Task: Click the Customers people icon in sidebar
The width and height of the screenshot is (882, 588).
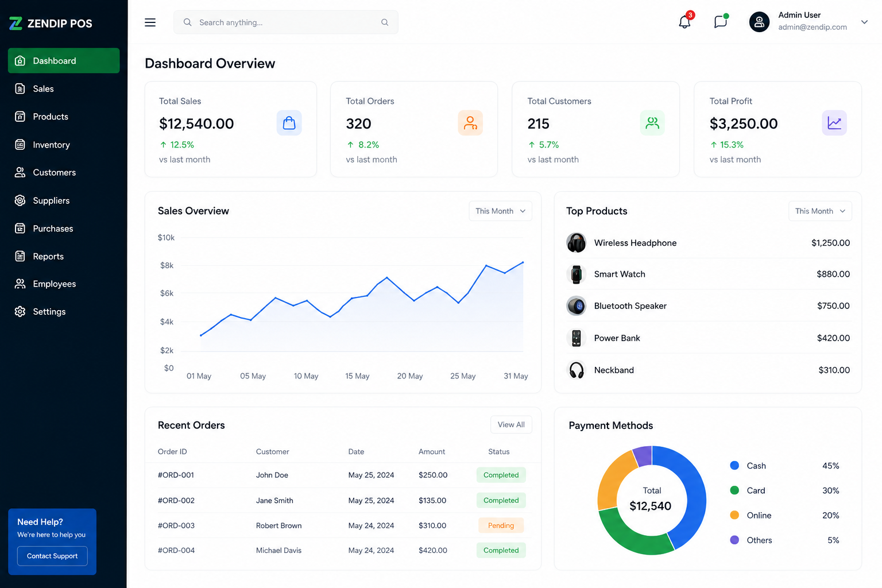Action: (x=20, y=172)
